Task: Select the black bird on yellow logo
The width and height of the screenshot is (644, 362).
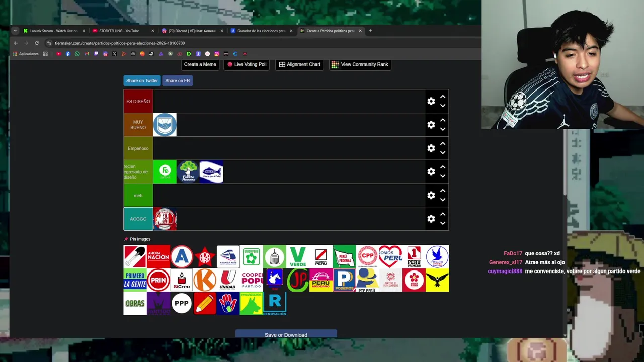Action: tap(437, 280)
